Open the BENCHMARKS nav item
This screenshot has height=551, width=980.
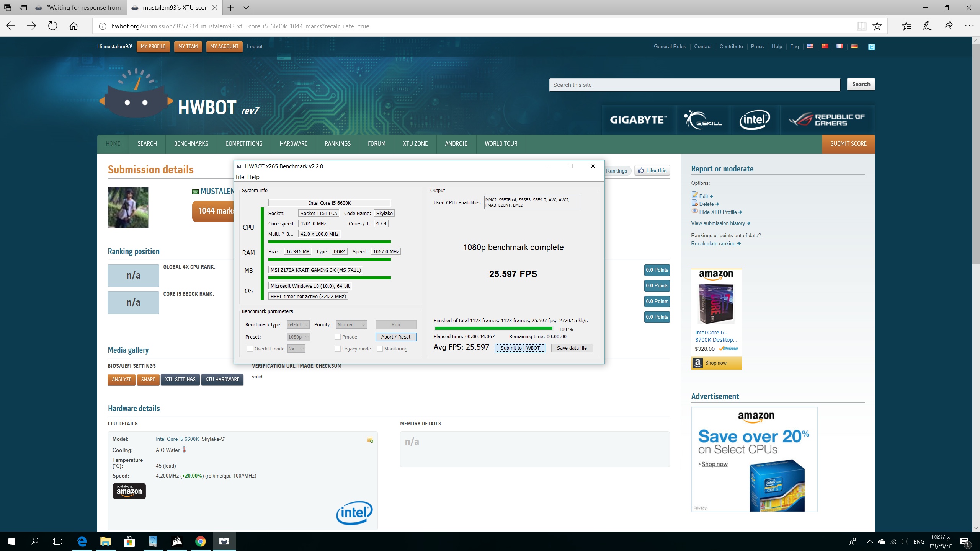pos(191,143)
